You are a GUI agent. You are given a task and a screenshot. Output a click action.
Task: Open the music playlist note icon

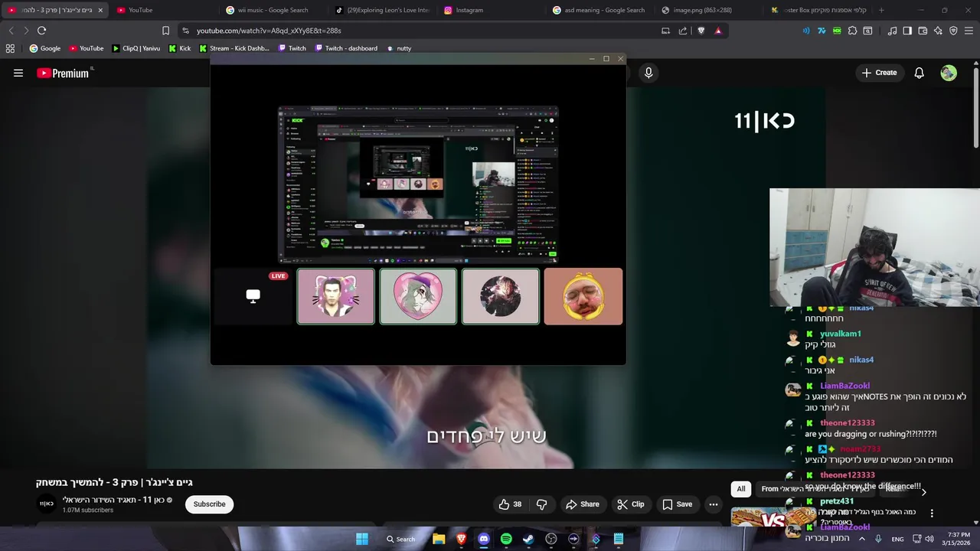pos(892,31)
